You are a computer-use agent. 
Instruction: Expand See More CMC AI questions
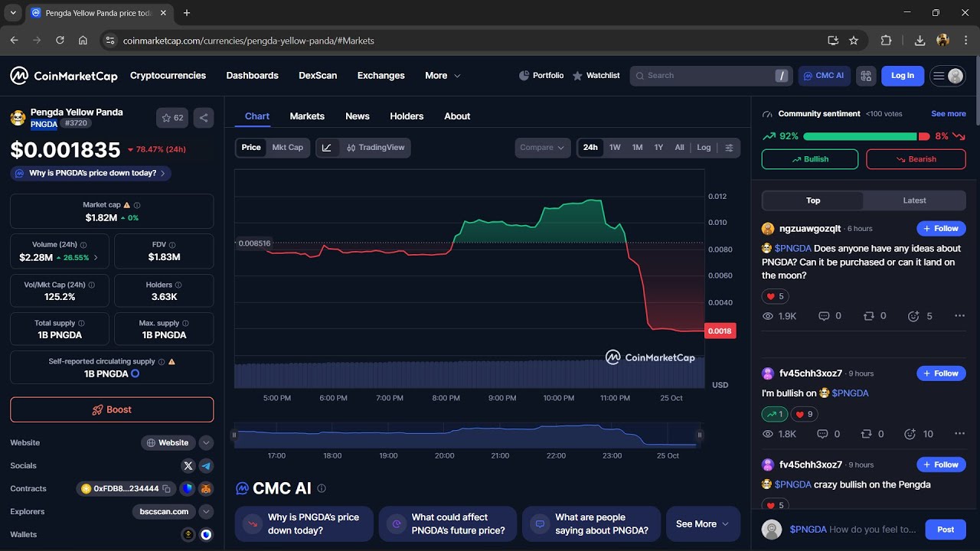pyautogui.click(x=703, y=524)
